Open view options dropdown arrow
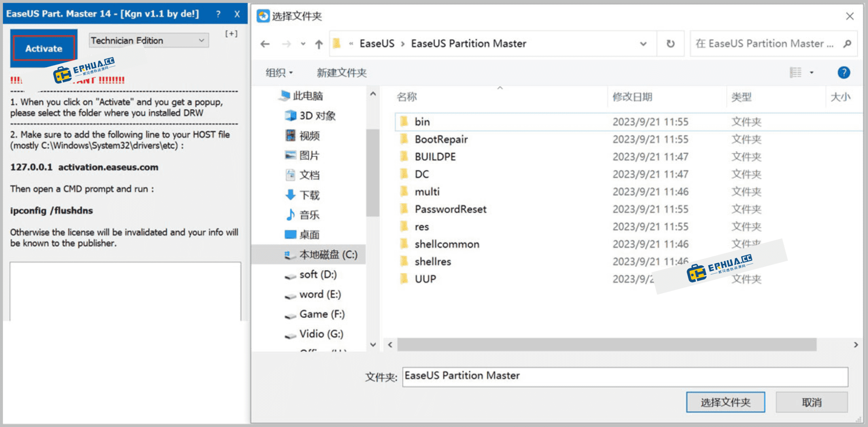The width and height of the screenshot is (868, 427). 811,72
